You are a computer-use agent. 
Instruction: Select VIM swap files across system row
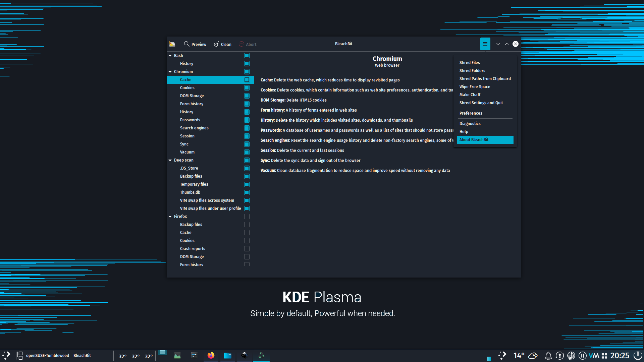pos(210,200)
